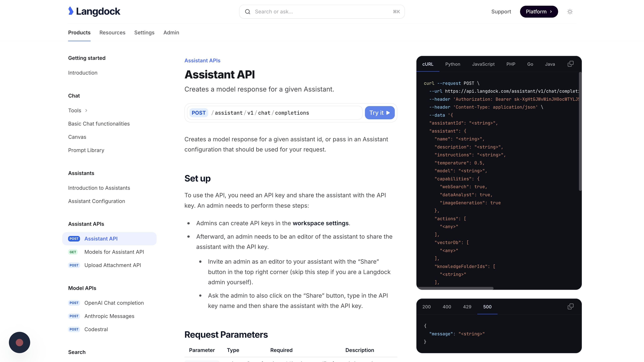
Task: Focus the Search or ask field
Action: click(322, 12)
